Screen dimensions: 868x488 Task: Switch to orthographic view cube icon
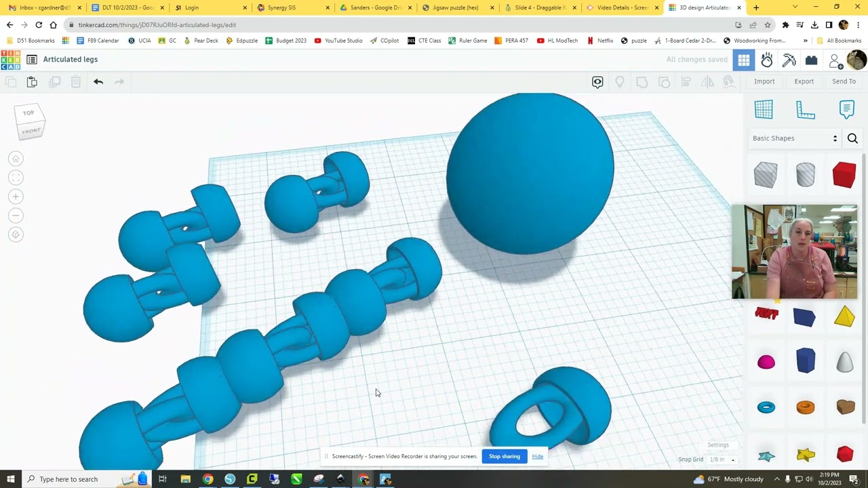coord(16,235)
